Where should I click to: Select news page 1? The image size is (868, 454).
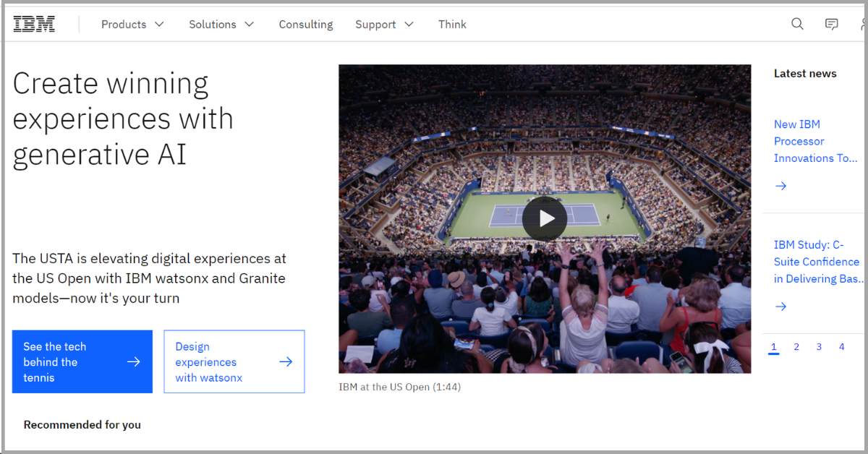[773, 348]
